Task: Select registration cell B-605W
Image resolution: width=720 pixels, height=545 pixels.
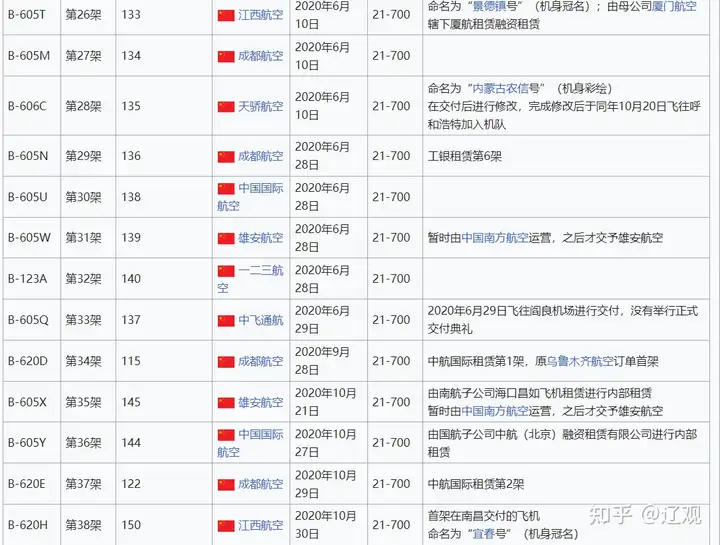Action: 32,238
